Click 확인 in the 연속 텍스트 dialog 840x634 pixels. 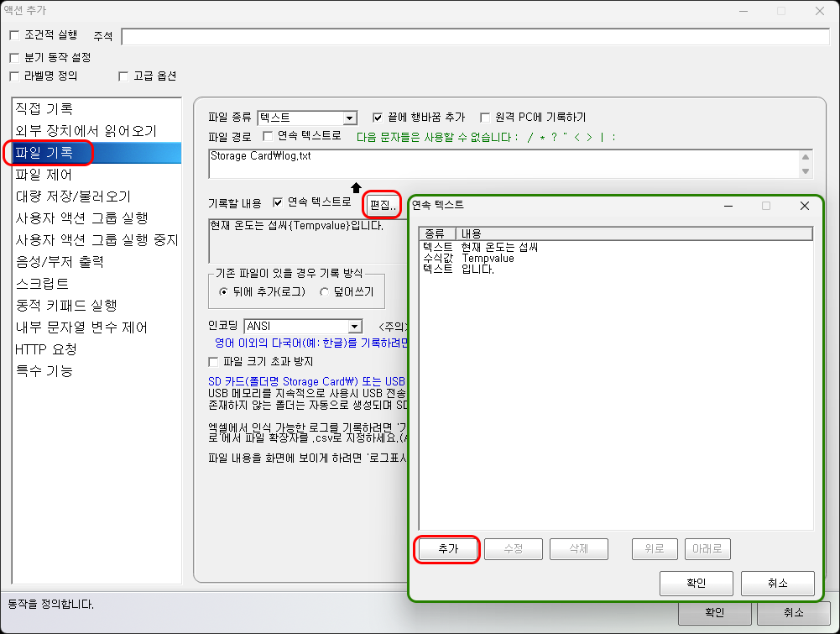coord(696,583)
